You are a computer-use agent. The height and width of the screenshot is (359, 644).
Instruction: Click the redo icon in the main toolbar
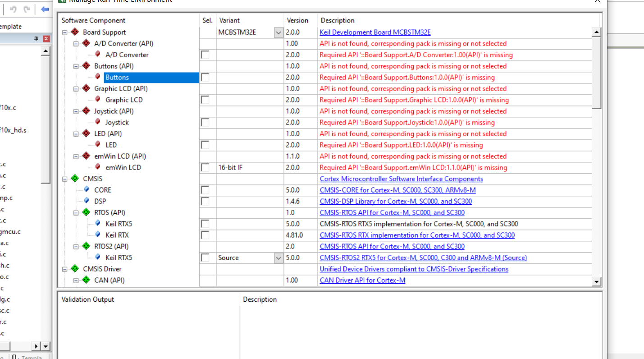(x=27, y=9)
